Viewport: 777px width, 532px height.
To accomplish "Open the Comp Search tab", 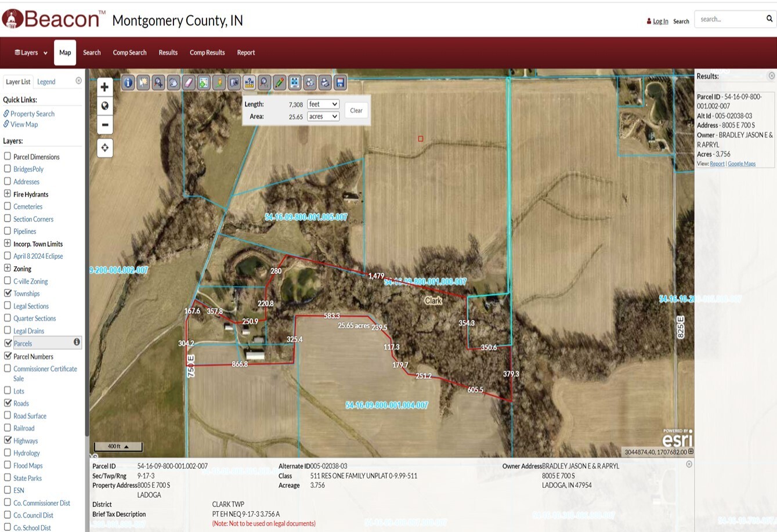I will point(129,52).
